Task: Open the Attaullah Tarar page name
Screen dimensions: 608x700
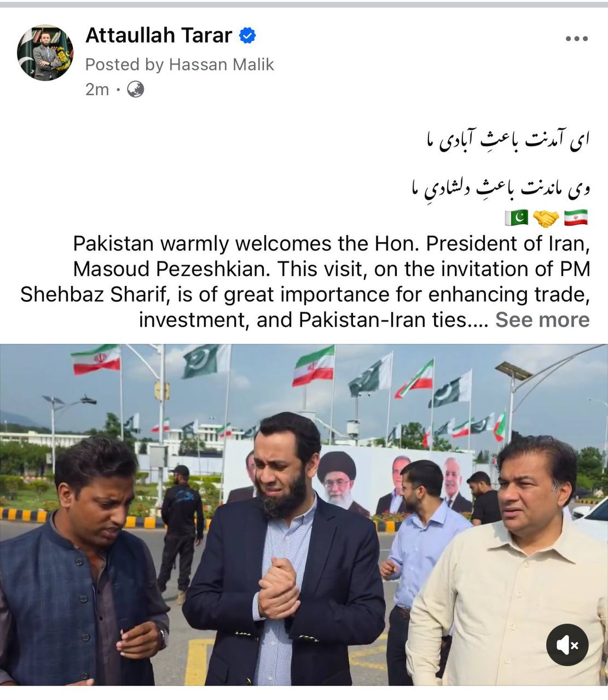Action: (x=159, y=36)
